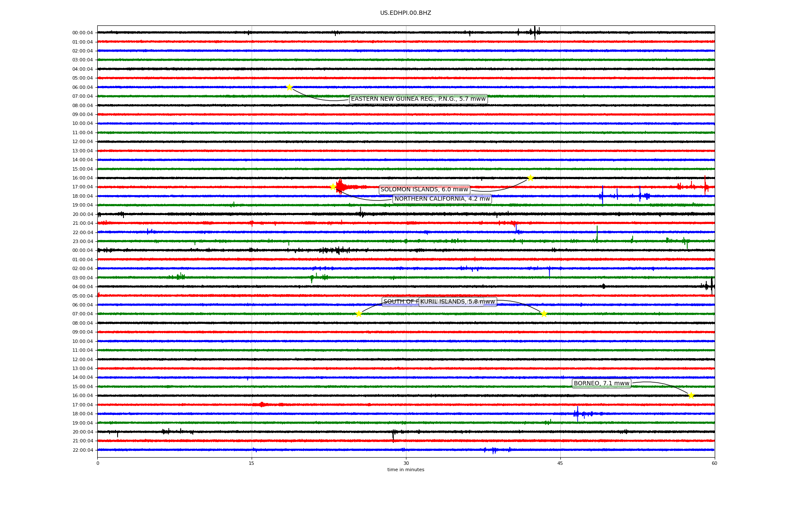This screenshot has width=812, height=508.
Task: Click the NORTHERN CALIFORNIA, 4.2 mw label
Action: (x=442, y=199)
